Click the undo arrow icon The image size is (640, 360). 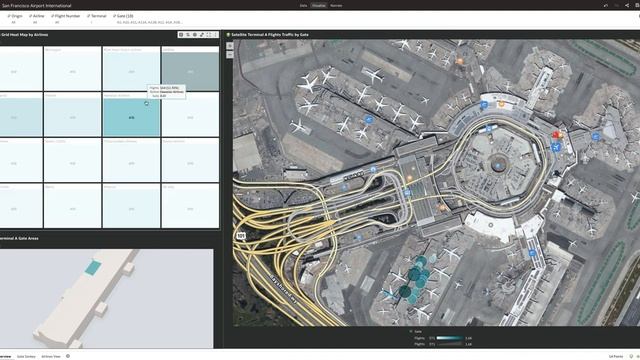point(605,6)
